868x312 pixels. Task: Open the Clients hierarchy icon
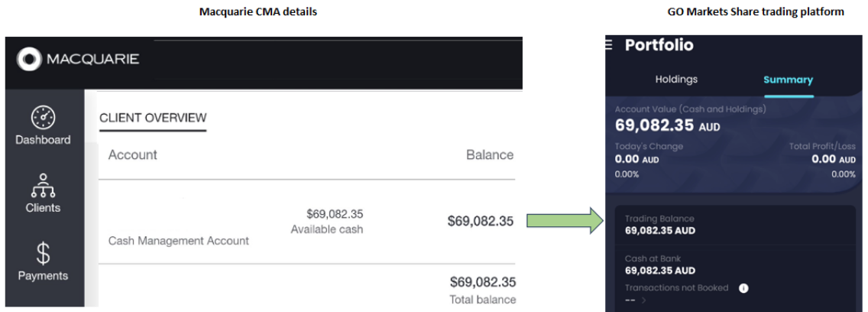pos(43,186)
